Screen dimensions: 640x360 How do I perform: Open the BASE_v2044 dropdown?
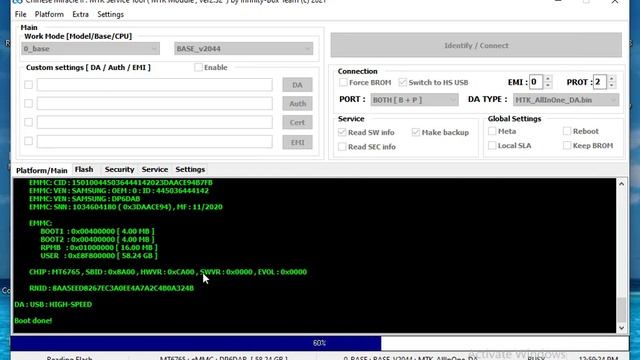[x=244, y=49]
